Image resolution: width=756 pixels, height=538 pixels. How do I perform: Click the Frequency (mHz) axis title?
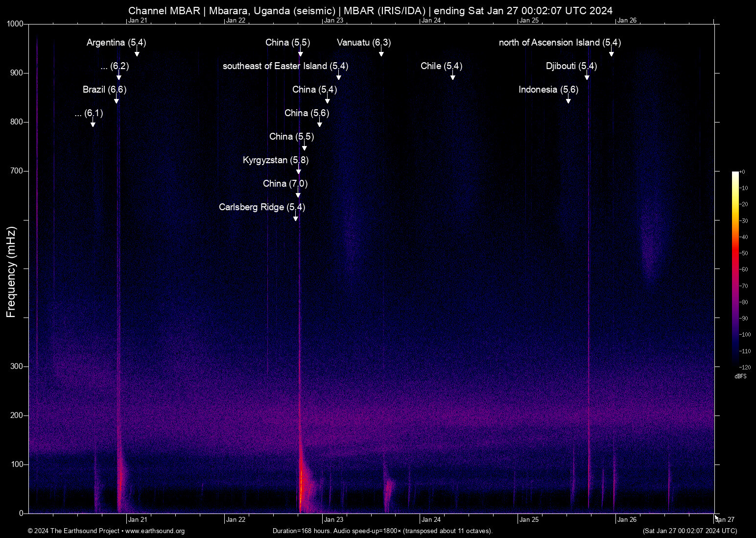11,272
